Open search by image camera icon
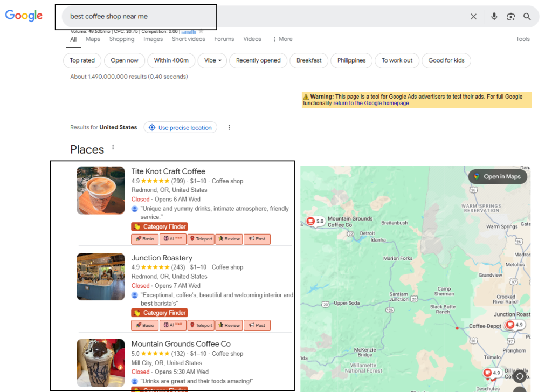 (511, 17)
